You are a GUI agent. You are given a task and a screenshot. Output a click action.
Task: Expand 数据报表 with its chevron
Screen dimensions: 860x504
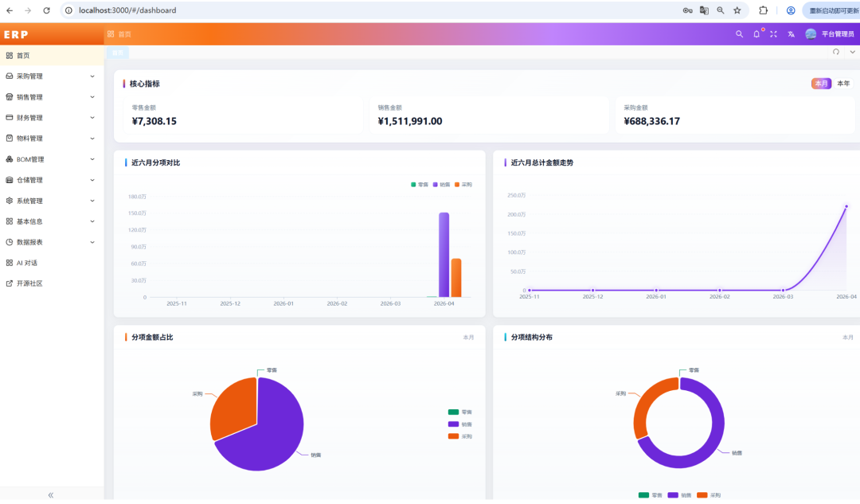click(x=92, y=242)
